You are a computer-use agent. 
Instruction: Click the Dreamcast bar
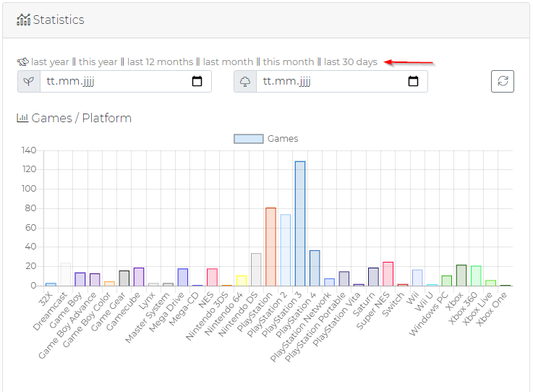click(x=66, y=274)
